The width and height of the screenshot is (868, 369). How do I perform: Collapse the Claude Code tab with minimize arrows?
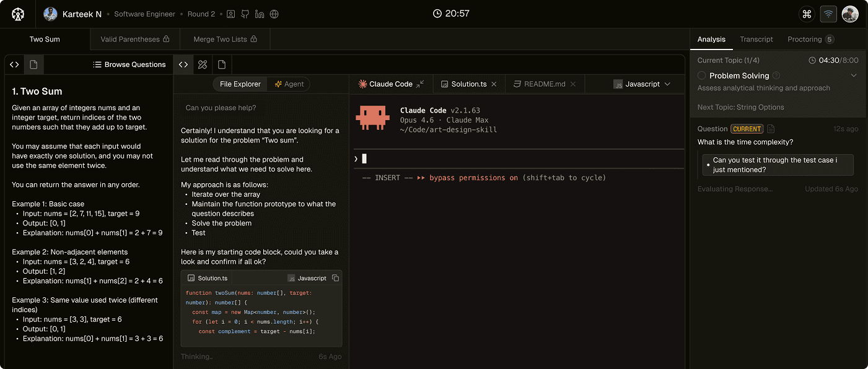[x=420, y=84]
